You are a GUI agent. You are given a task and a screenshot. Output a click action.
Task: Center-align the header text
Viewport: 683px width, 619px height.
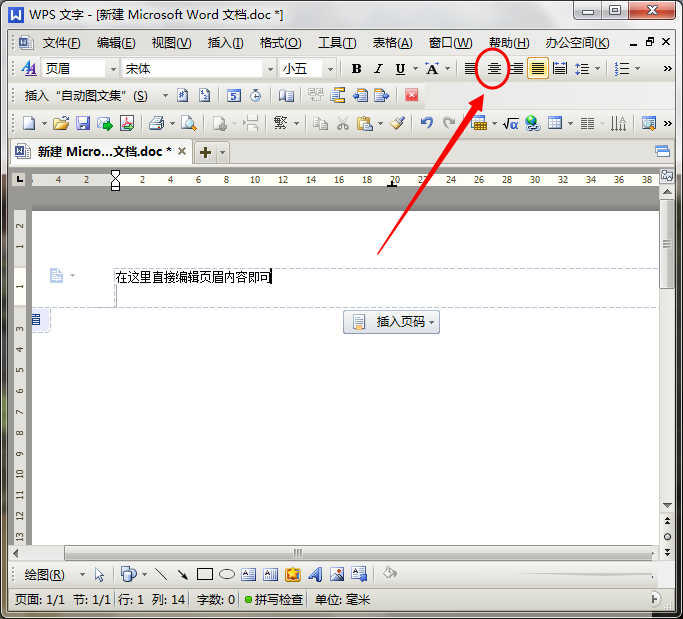[494, 69]
